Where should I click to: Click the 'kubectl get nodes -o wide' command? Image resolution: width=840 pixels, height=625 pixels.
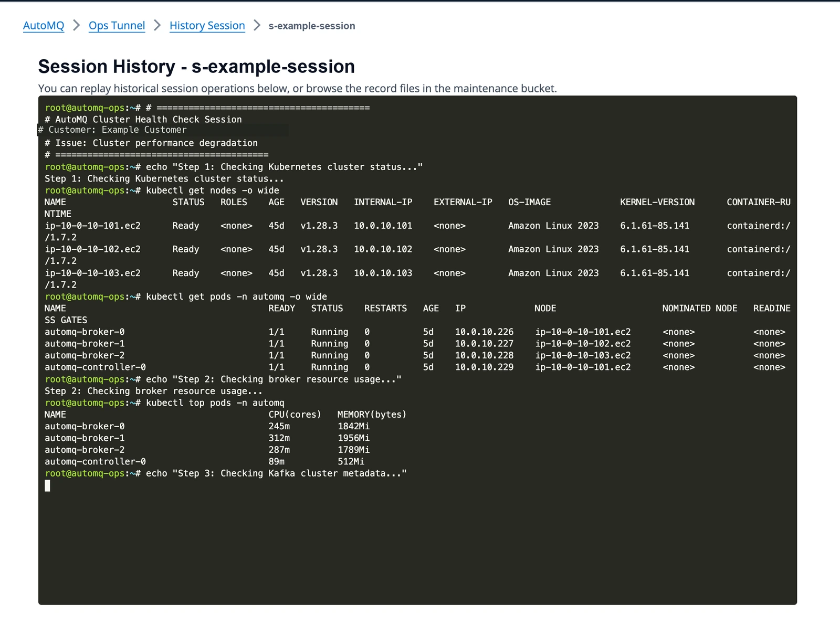[x=213, y=190]
